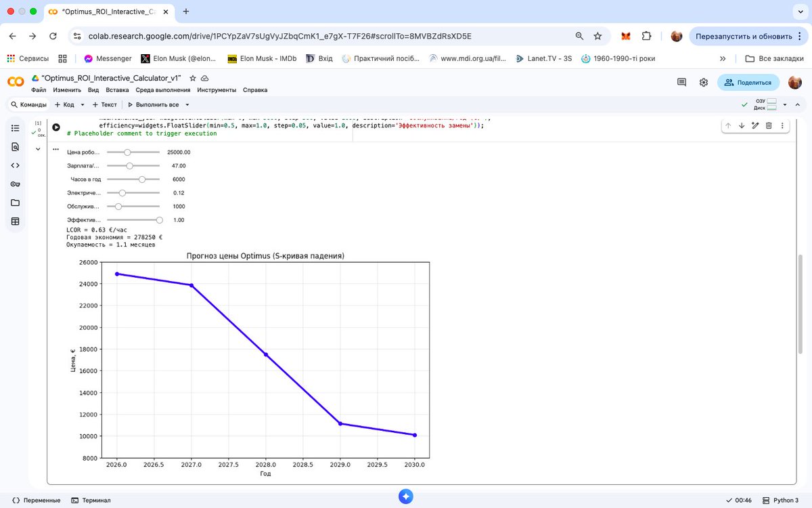Open the code snippets sidebar panel

coord(16,165)
